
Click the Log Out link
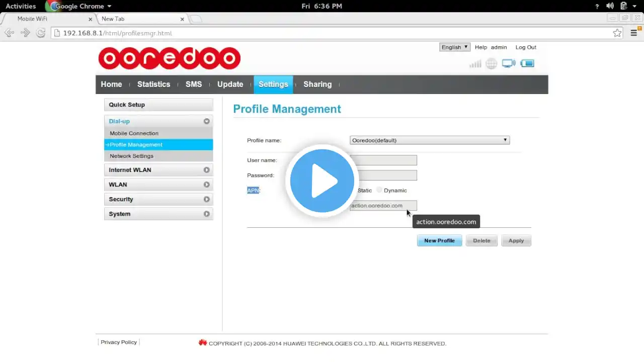(x=526, y=47)
